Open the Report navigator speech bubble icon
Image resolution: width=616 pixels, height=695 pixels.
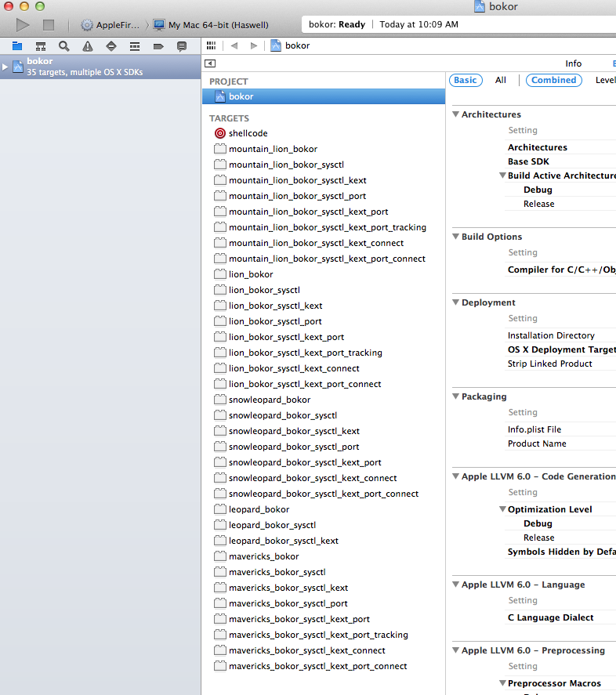(182, 46)
